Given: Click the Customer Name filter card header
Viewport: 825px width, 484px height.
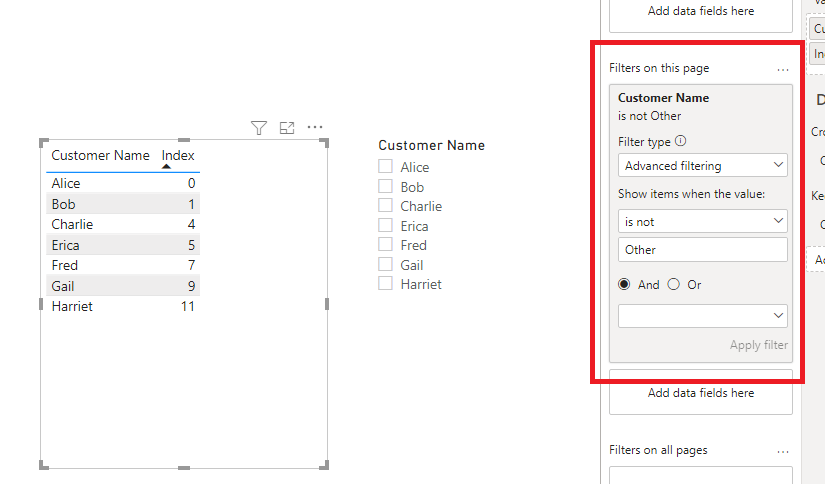Looking at the screenshot, I should pos(663,98).
